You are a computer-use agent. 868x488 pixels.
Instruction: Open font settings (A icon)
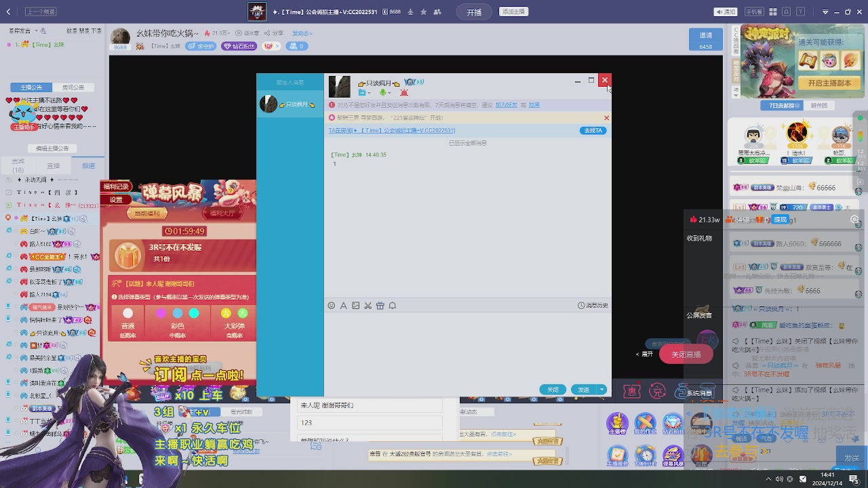click(344, 306)
